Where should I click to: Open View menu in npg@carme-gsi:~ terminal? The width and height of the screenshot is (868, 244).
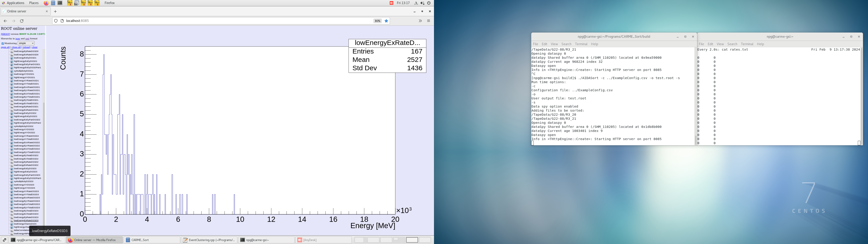[720, 44]
